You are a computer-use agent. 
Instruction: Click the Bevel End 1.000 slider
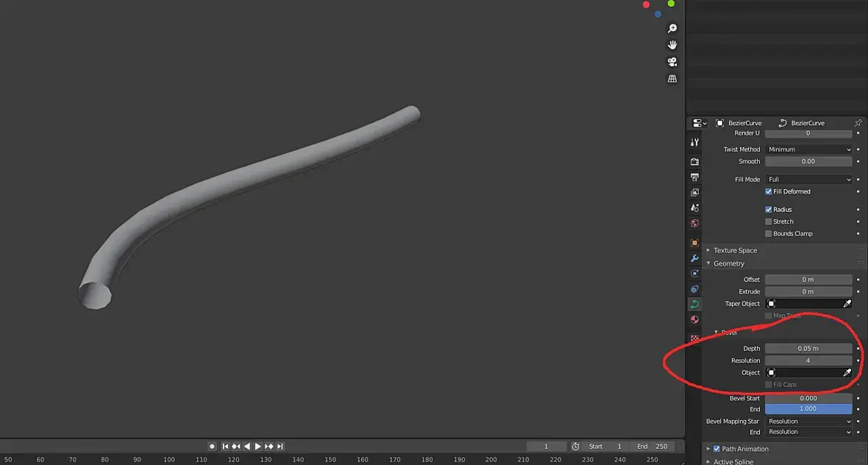click(808, 408)
